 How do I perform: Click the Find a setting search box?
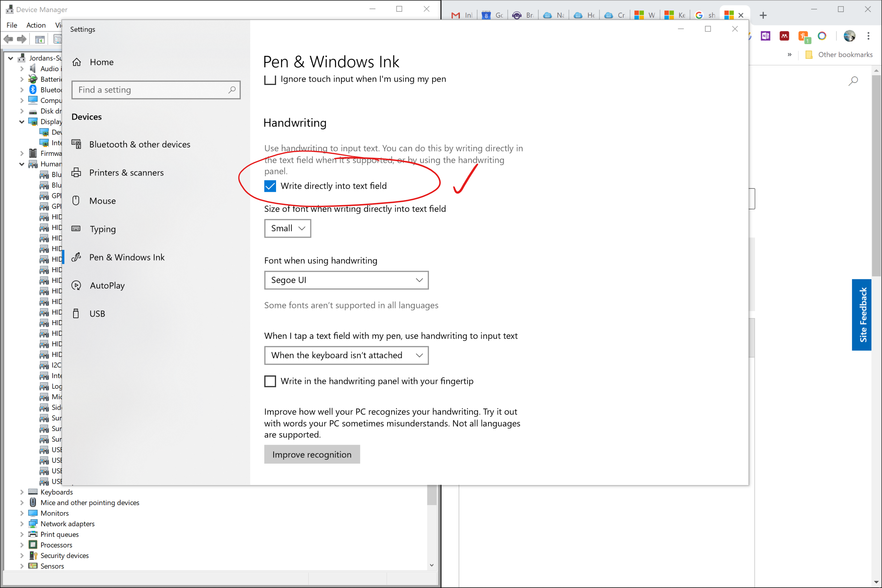(150, 90)
